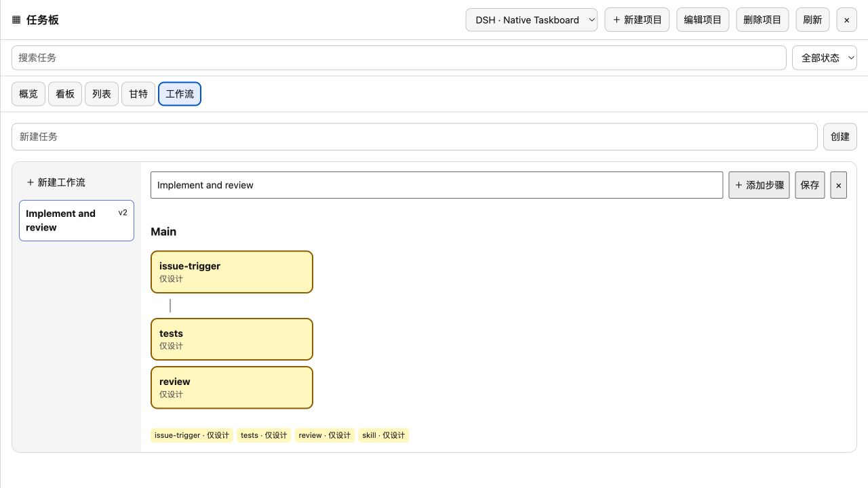
Task: Click the 新建任务 input field
Action: (414, 136)
